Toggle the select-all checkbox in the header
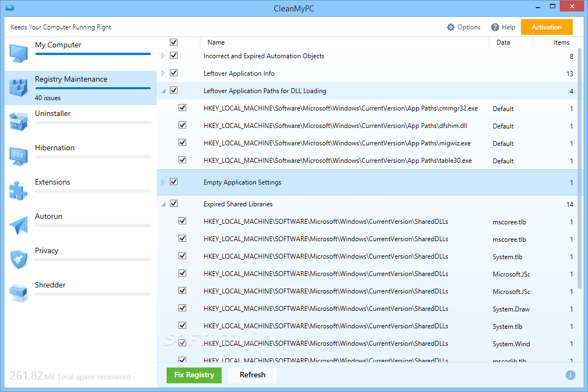The image size is (588, 392). pyautogui.click(x=174, y=42)
